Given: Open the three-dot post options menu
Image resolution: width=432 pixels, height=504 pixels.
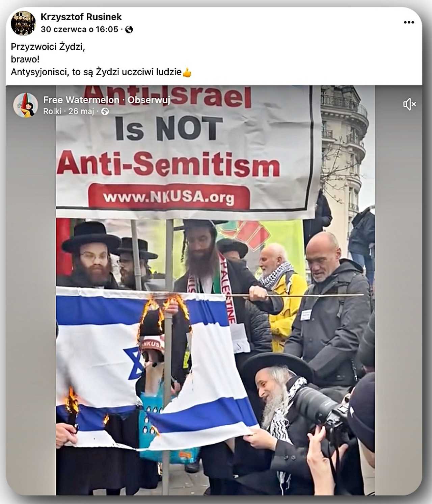Looking at the screenshot, I should coord(409,22).
